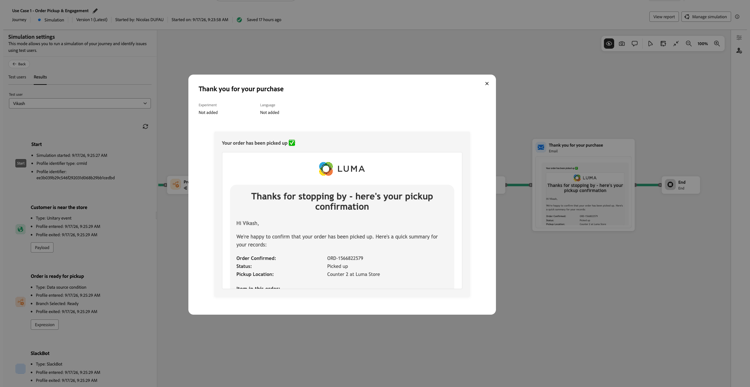The width and height of the screenshot is (750, 387).
Task: Click the SlackBot step icon
Action: click(x=20, y=368)
